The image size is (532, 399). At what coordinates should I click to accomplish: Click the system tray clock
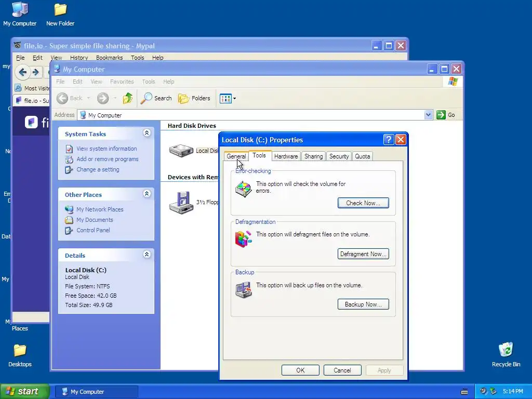pos(513,392)
